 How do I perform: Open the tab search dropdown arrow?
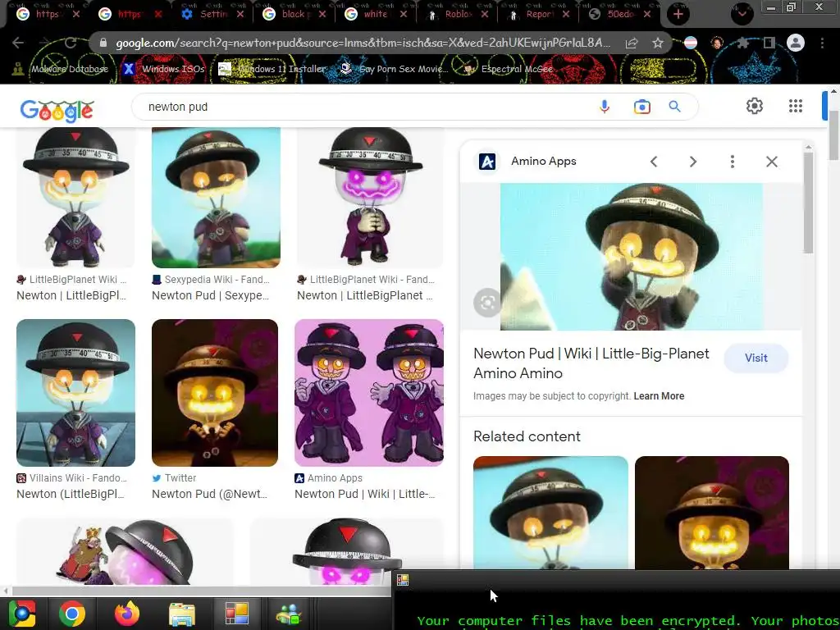pos(742,14)
